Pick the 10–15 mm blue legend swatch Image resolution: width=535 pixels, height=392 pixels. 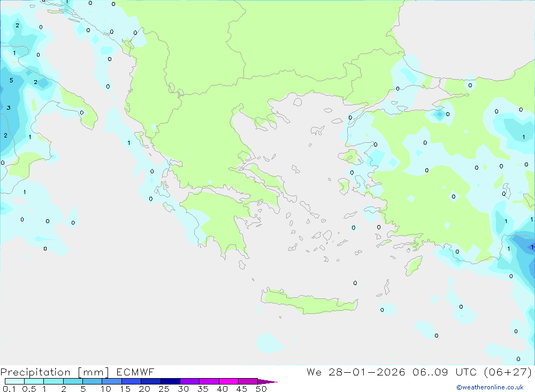pos(112,381)
